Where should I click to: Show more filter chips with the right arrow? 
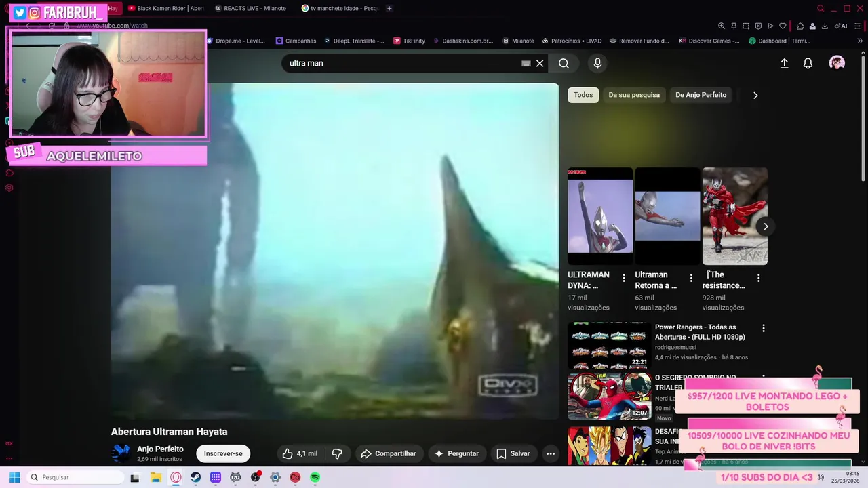[x=755, y=95]
